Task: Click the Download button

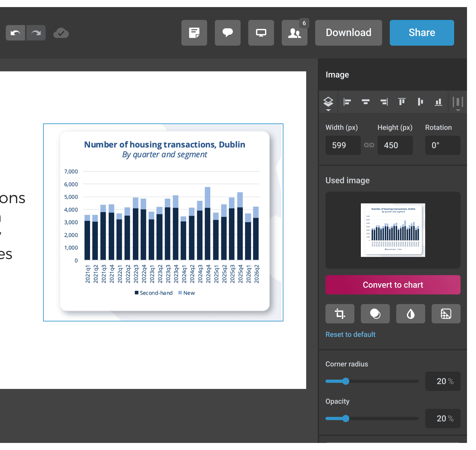Action: pos(349,33)
